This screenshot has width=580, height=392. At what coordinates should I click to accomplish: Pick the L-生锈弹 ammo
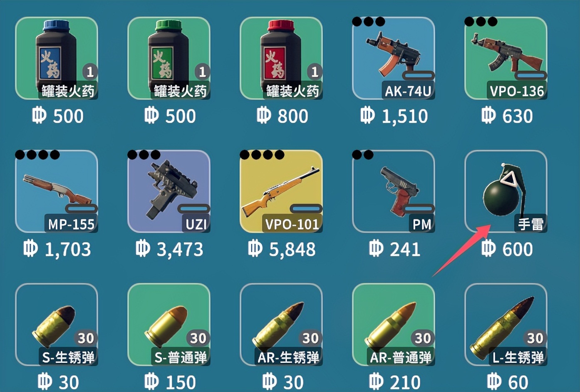(506, 325)
